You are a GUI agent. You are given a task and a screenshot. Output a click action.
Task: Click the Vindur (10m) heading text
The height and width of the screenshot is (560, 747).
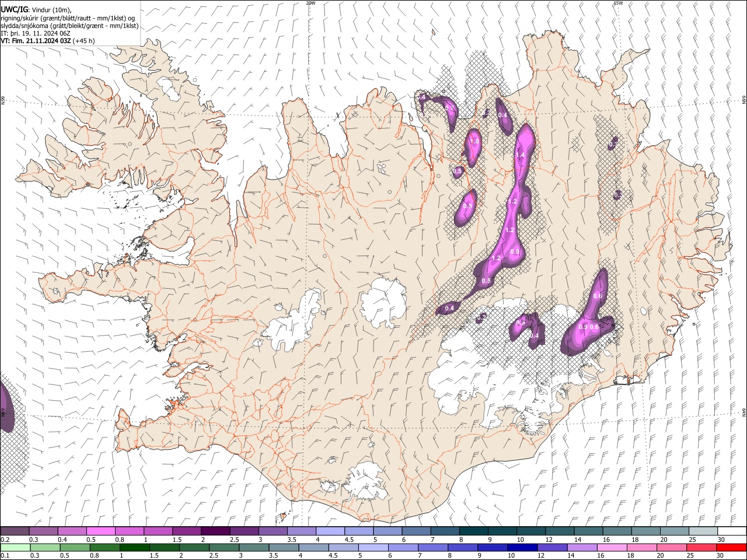point(51,10)
